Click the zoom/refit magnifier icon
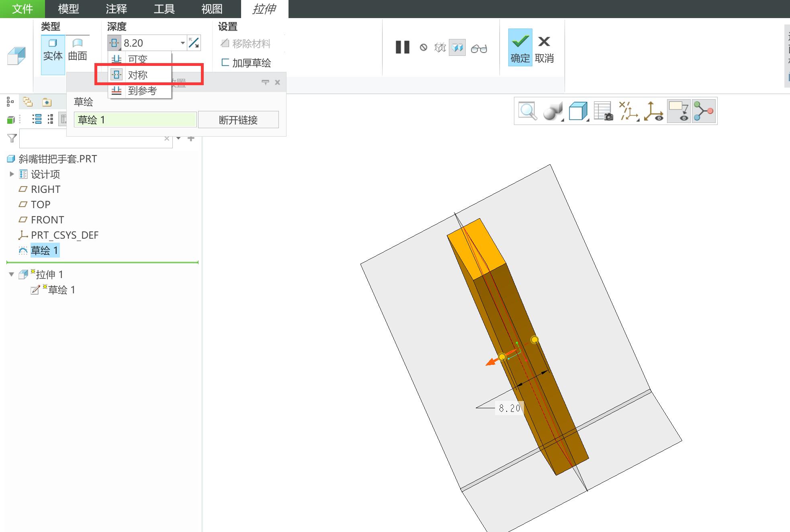Image resolution: width=790 pixels, height=532 pixels. coord(528,111)
